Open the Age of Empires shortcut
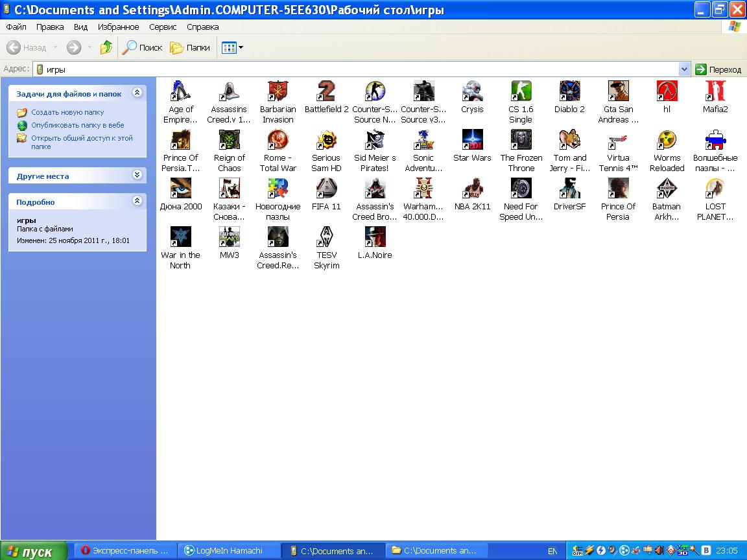This screenshot has width=747, height=560. (180, 91)
